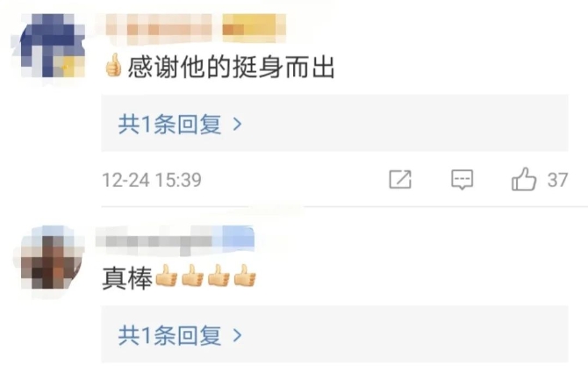Tap the last thumbs-up emoji after 真棒
This screenshot has height=372, width=588.
pos(245,275)
